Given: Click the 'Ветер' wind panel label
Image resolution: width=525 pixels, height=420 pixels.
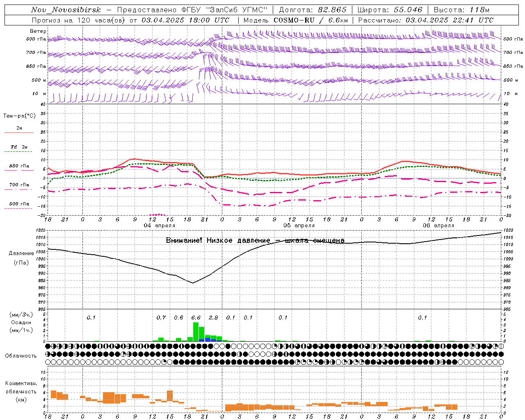Looking at the screenshot, I should (38, 31).
